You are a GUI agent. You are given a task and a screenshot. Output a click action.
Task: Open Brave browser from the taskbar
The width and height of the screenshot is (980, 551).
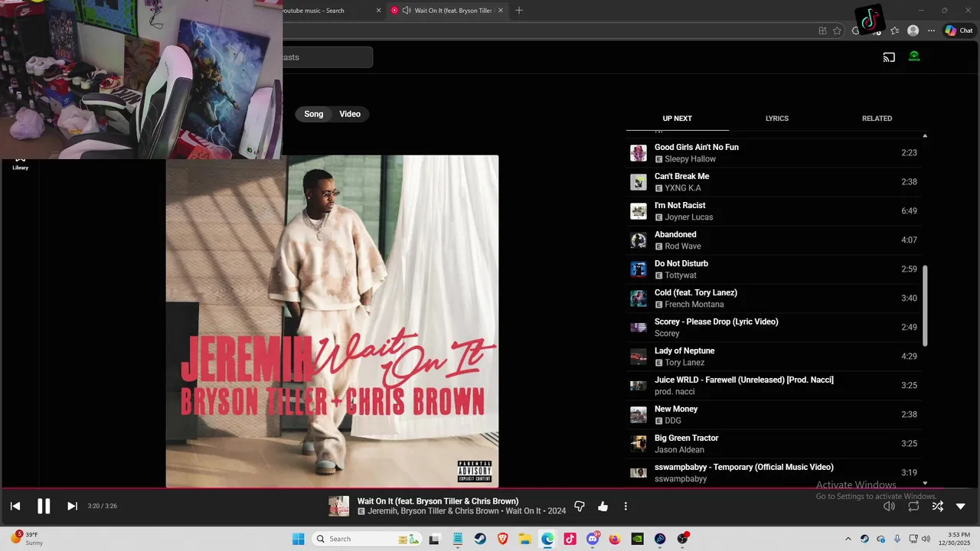[503, 539]
